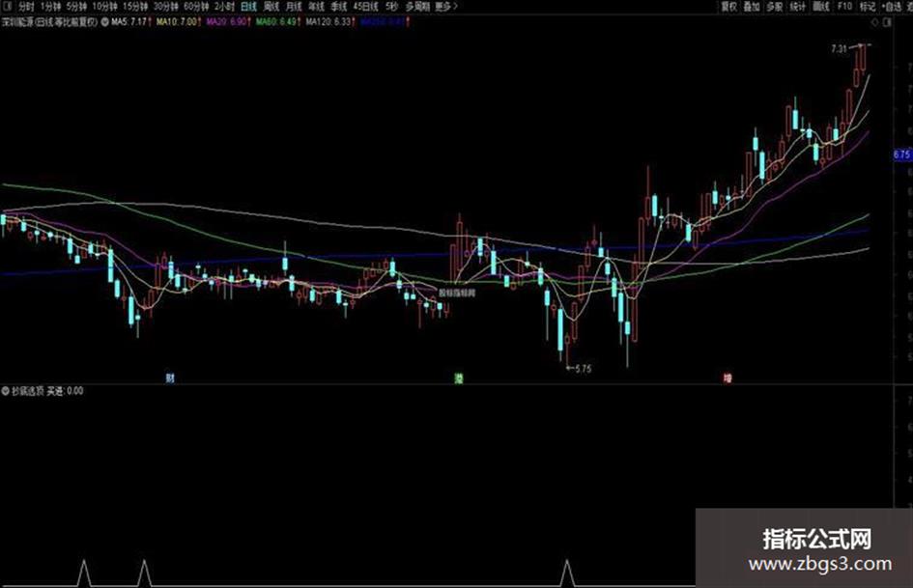The height and width of the screenshot is (588, 913).
Task: Click the stock name title with 日线 等比前复权
Action: [50, 22]
